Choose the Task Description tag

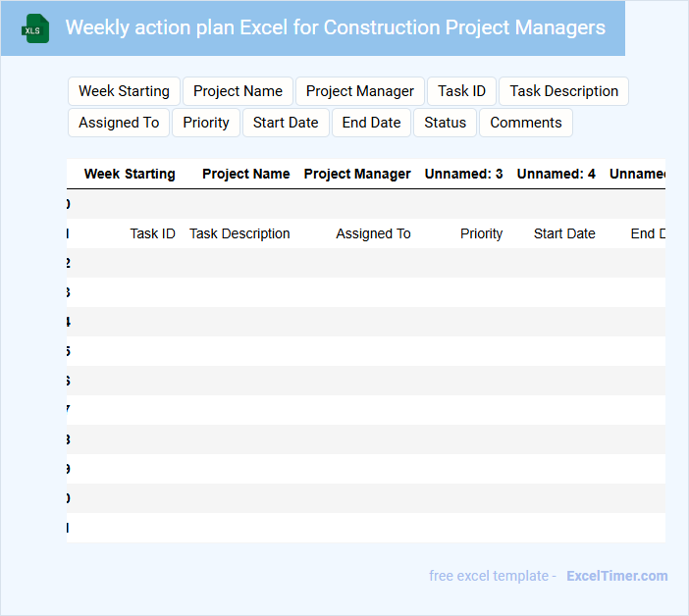(563, 91)
